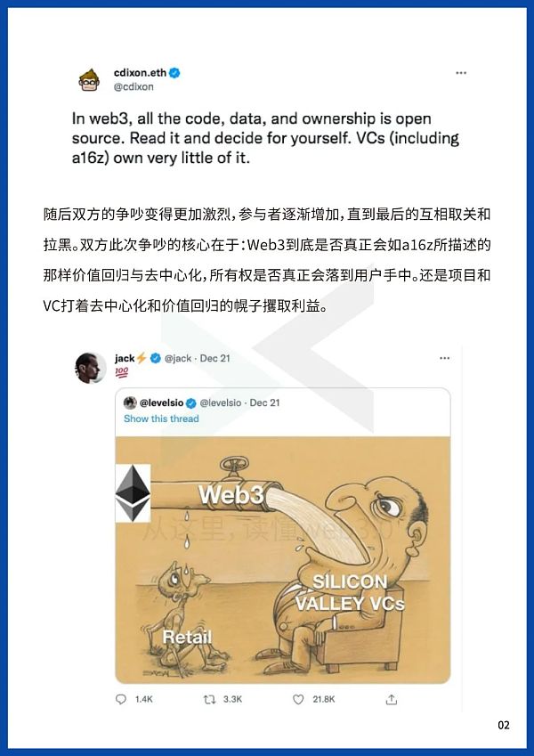Open the @jack handle link
This screenshot has height=756, width=534.
(x=178, y=358)
